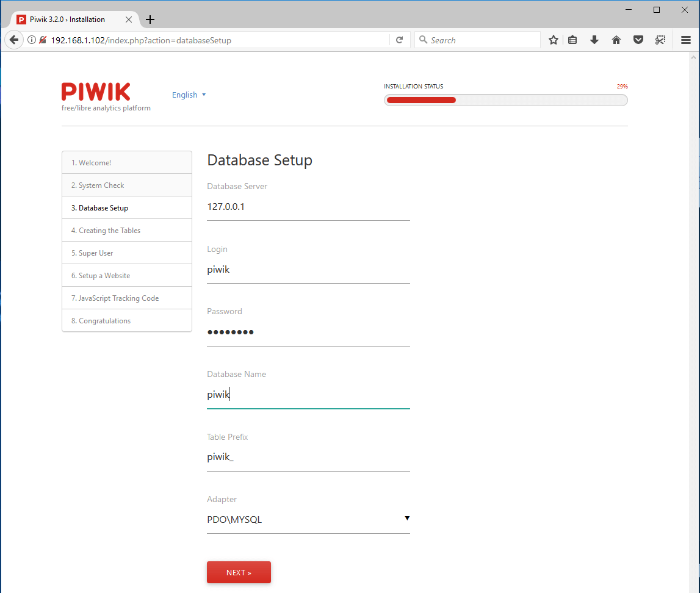
Task: Open site information icon in address bar
Action: [x=32, y=40]
